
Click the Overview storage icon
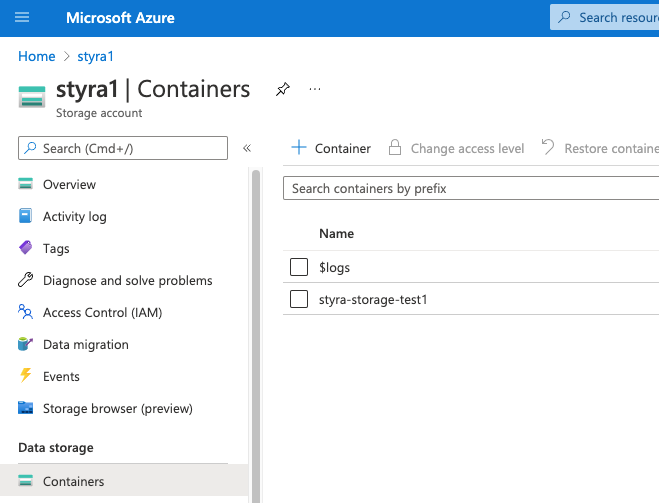pos(26,184)
